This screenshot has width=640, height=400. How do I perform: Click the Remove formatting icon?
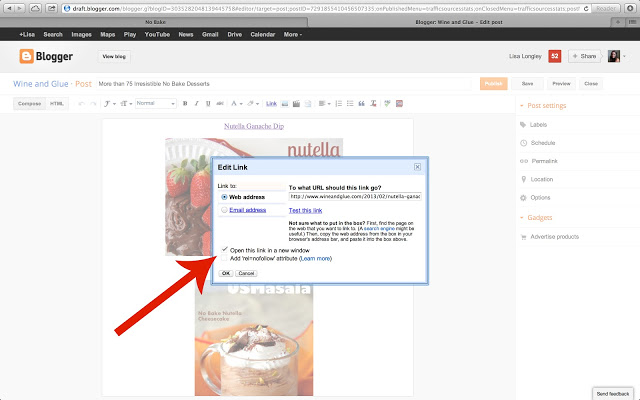point(373,104)
